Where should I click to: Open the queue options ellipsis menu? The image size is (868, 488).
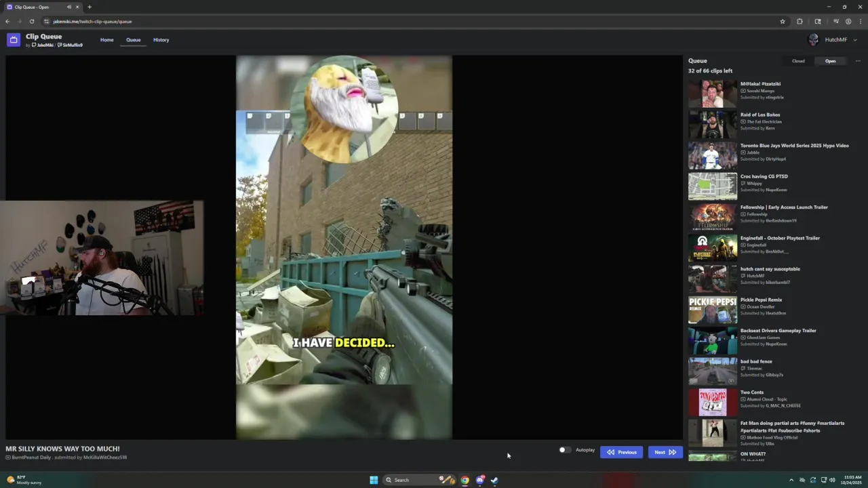[x=858, y=61]
